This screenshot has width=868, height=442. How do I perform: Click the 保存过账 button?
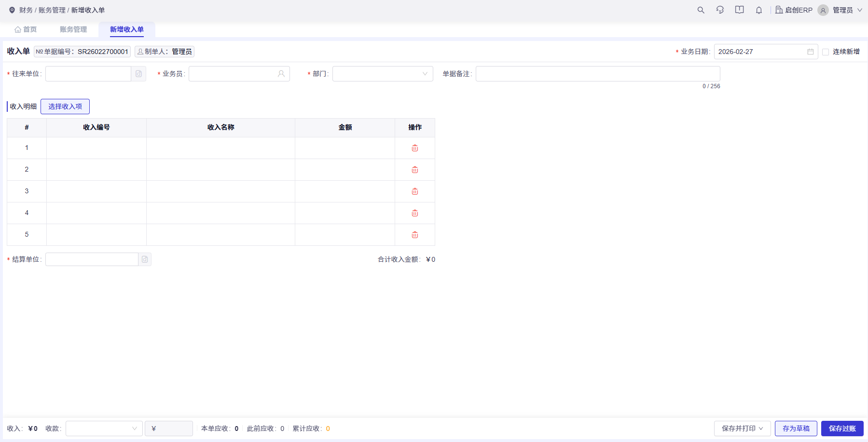842,429
